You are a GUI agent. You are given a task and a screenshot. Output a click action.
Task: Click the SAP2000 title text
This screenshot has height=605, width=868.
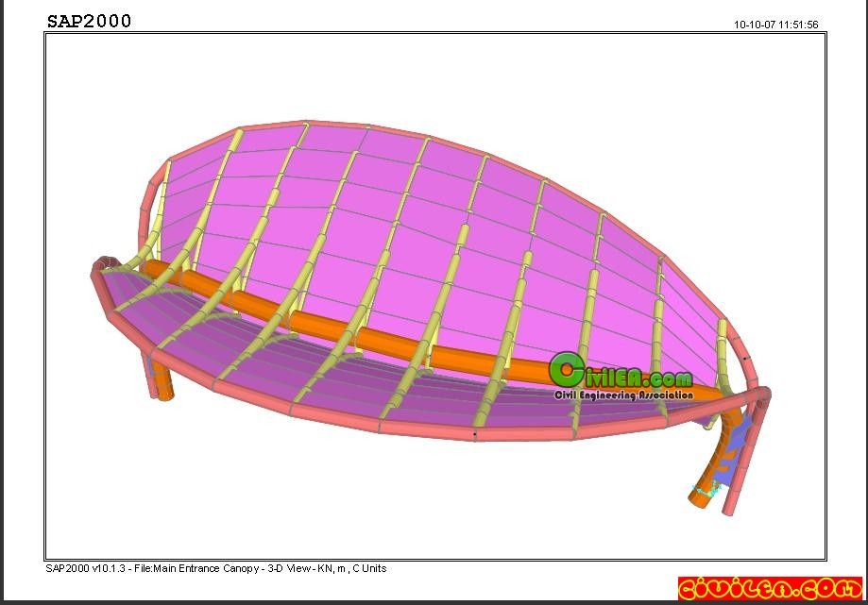click(x=89, y=21)
